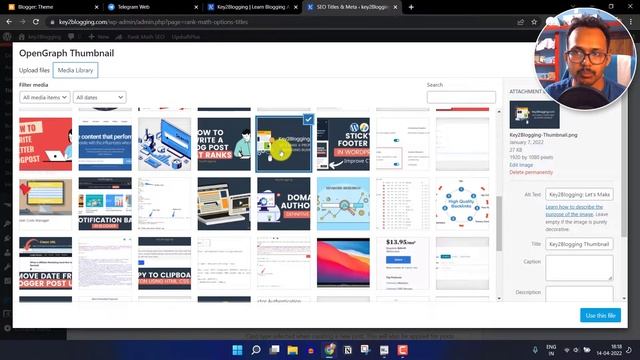The height and width of the screenshot is (360, 640).
Task: Open File Explorer from taskbar
Action: point(293,350)
